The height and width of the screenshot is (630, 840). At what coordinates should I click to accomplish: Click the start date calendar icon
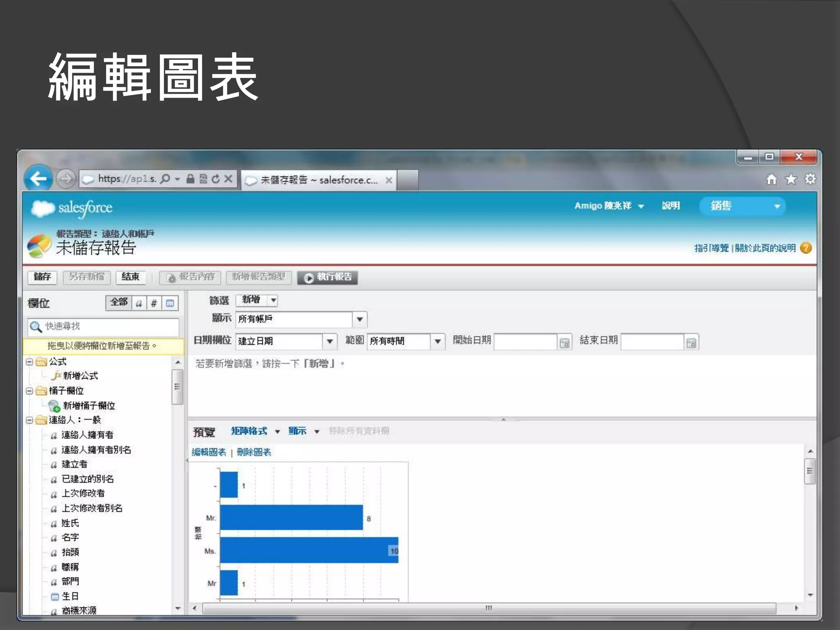564,342
